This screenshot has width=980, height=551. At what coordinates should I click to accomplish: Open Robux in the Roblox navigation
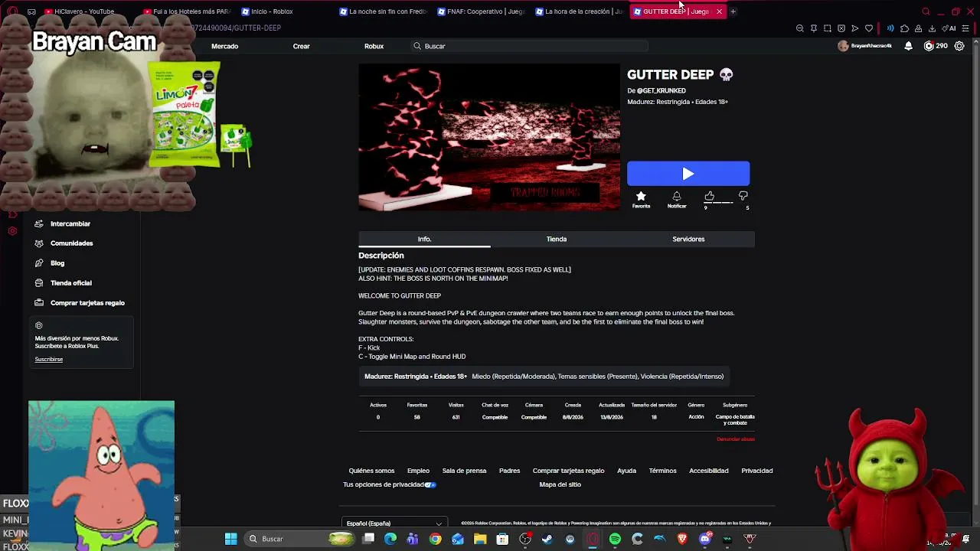374,46
